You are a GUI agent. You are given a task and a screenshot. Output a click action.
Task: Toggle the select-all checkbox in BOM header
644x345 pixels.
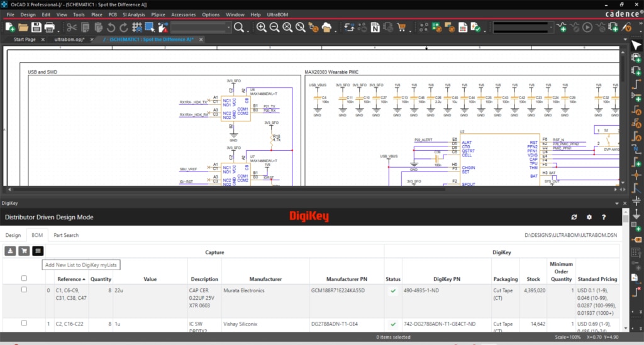pos(24,278)
